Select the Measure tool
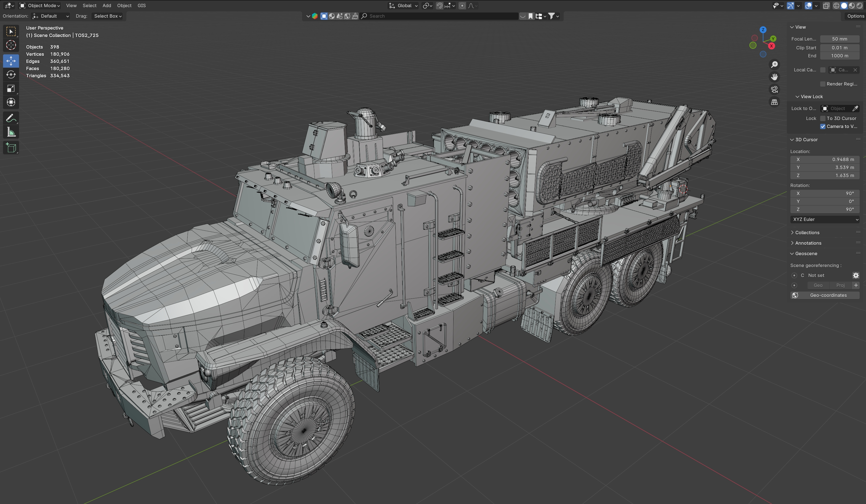 point(11,132)
